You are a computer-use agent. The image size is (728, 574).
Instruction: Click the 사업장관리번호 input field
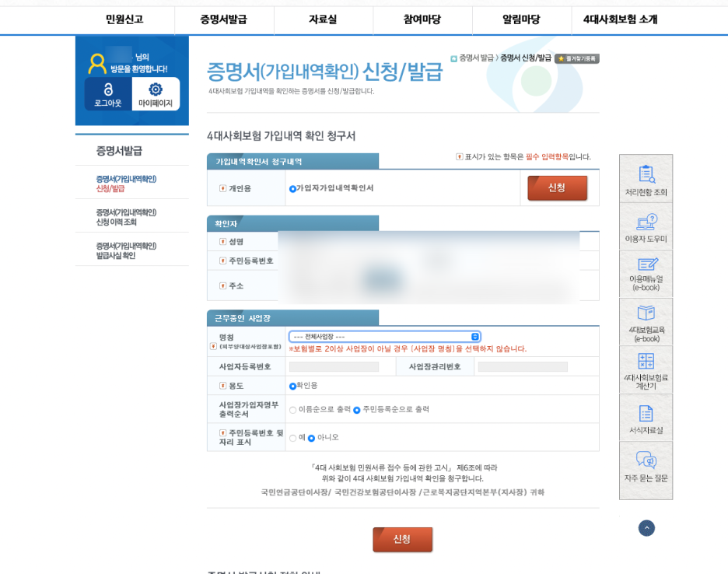click(x=523, y=367)
